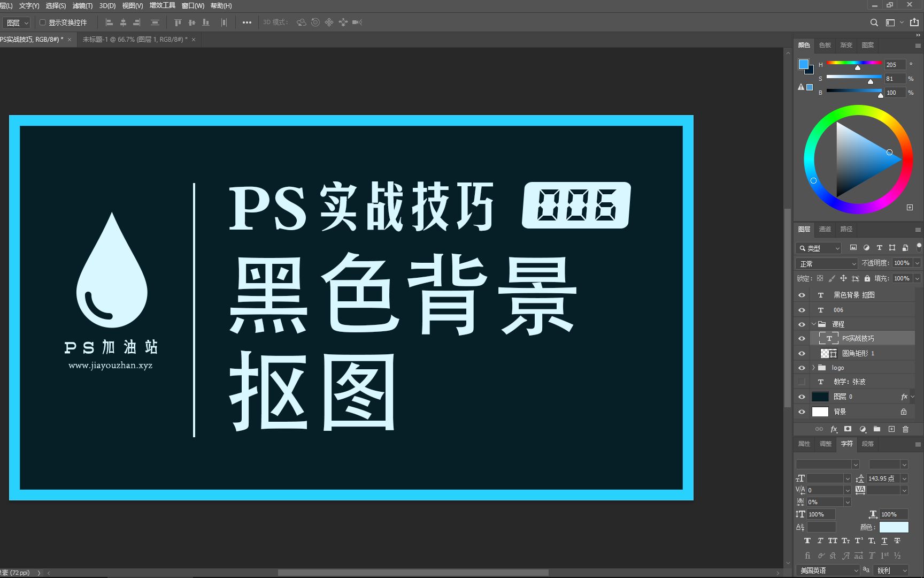
Task: Collapse the 课程 group
Action: (x=814, y=324)
